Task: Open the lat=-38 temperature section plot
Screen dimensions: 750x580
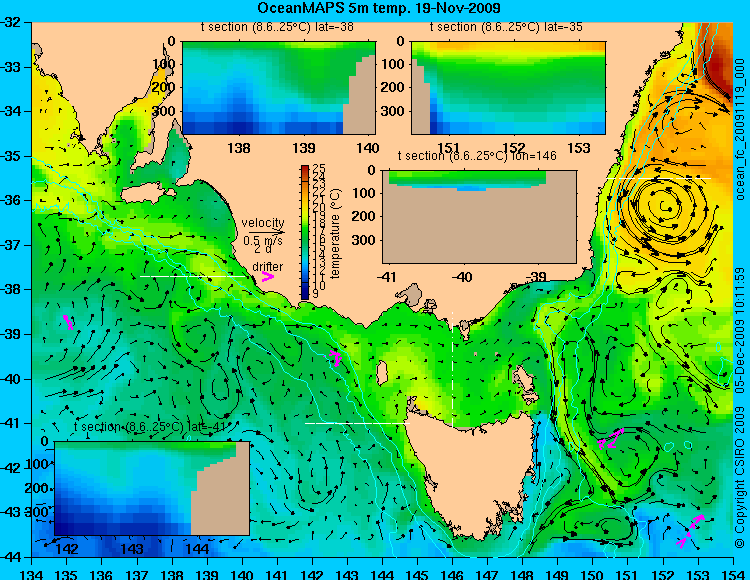Action: click(279, 88)
